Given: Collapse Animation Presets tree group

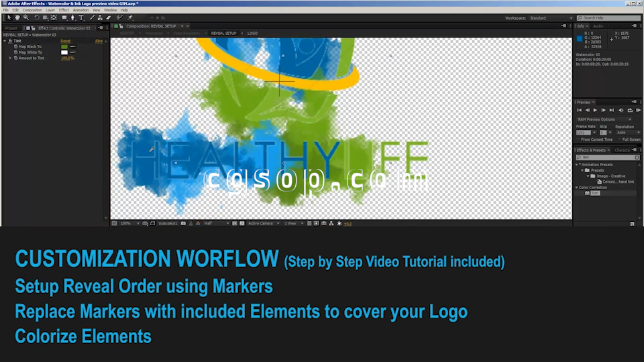Looking at the screenshot, I should point(577,165).
